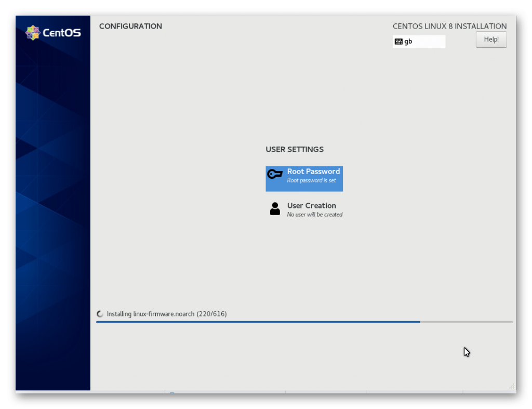Click the installation progress bar
This screenshot has width=532, height=409.
click(x=304, y=322)
